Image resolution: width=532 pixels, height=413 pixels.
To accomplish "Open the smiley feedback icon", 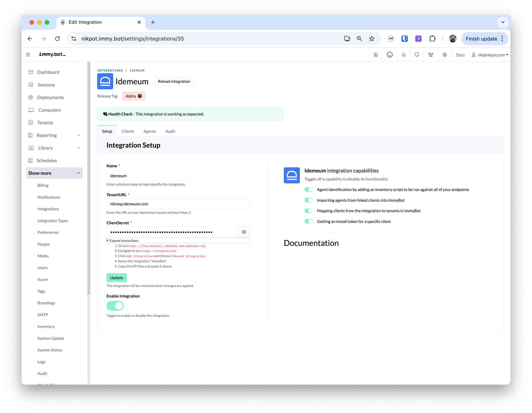I will tap(390, 55).
